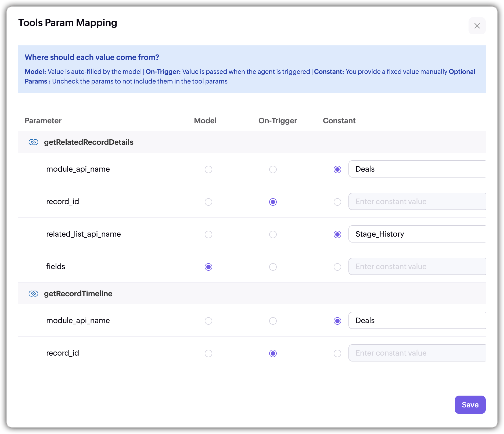Screen dimensions: 504x434
Task: Set getRelatedRecordDetails module_api_name to On-Trigger
Action: [273, 169]
